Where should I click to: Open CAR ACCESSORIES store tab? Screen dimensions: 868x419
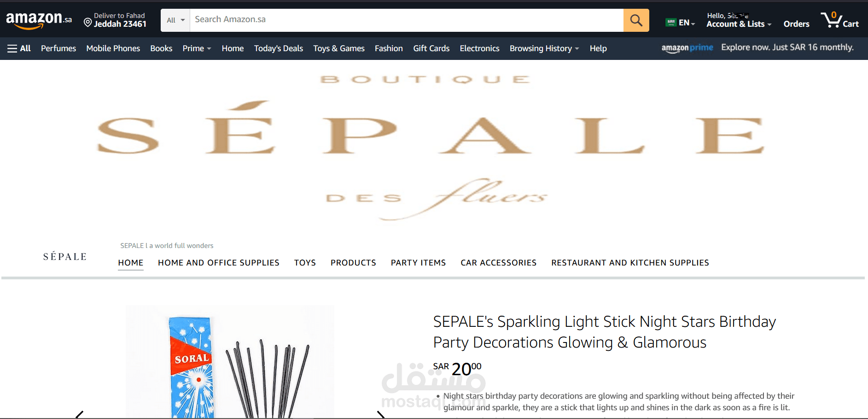[x=498, y=263]
